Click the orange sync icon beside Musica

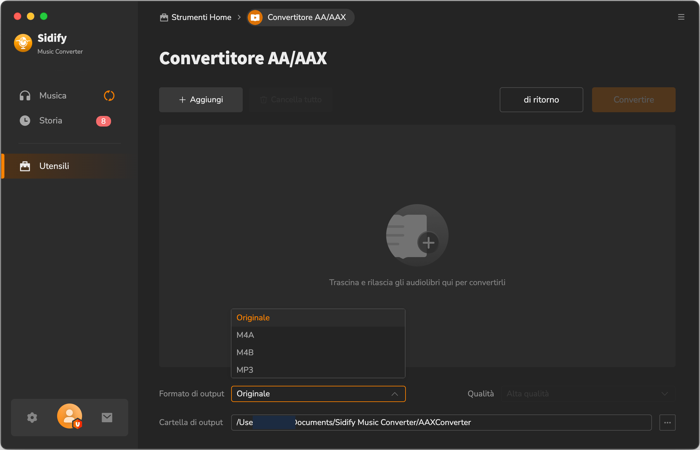click(109, 96)
